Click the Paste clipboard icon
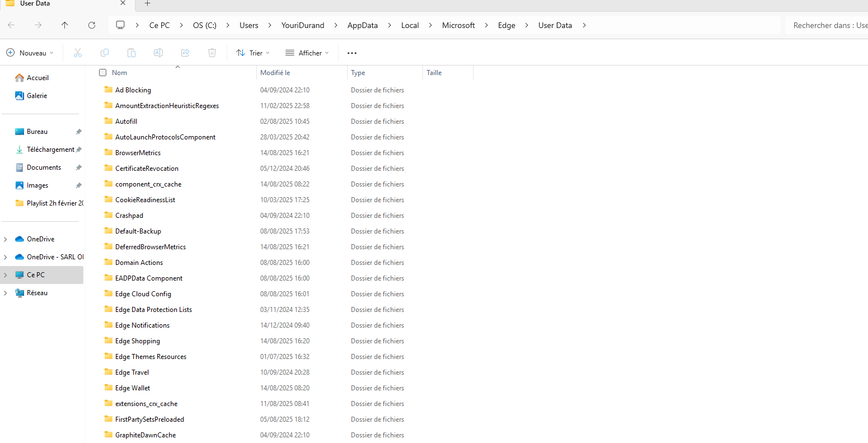 [132, 53]
